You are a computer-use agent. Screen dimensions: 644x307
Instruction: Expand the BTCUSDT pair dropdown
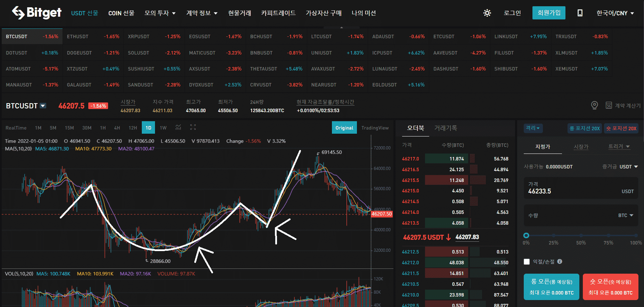(x=43, y=106)
